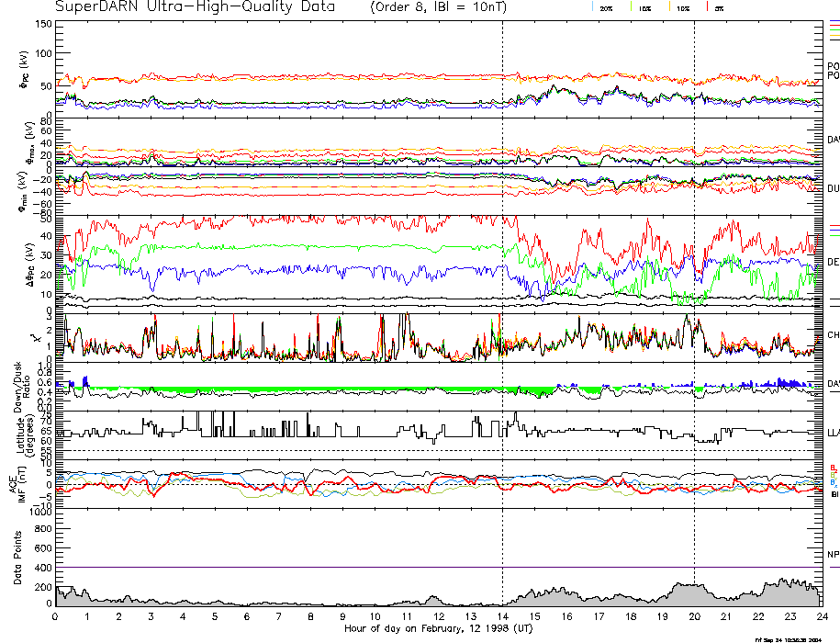840x643 pixels.
Task: Click the Latitude (degrees) y-axis label
Action: (20, 432)
